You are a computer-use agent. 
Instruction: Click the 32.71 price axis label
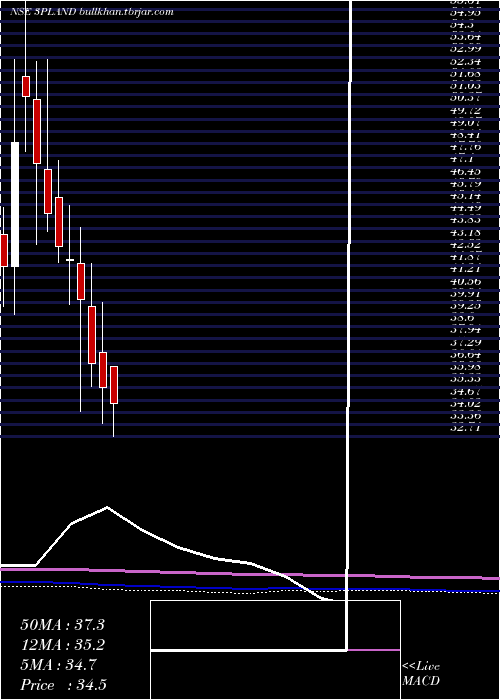464,428
